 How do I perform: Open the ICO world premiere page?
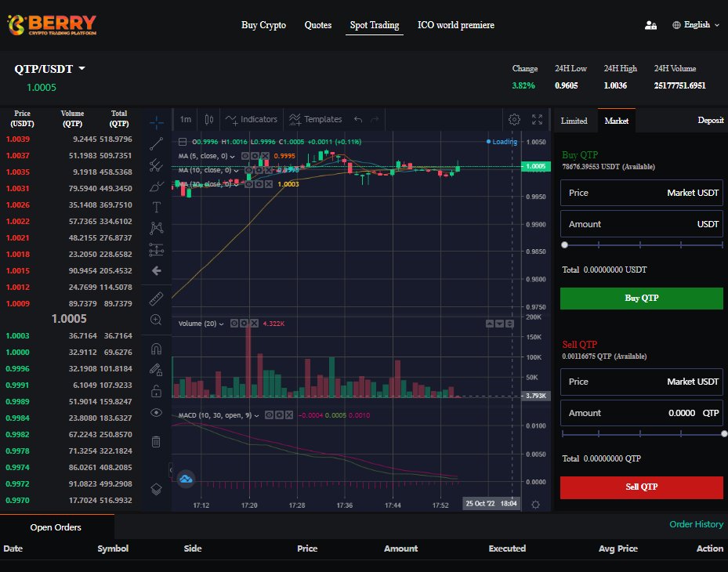click(x=456, y=25)
